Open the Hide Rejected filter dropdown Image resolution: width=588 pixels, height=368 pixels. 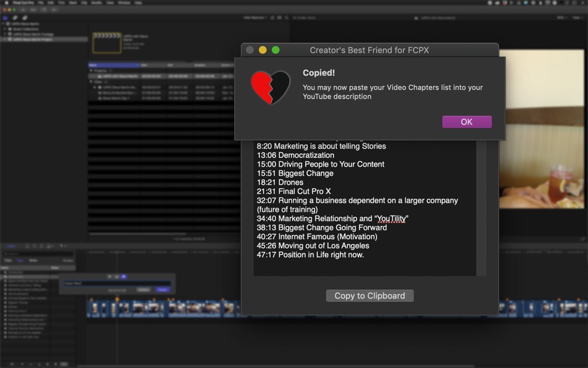tap(255, 17)
